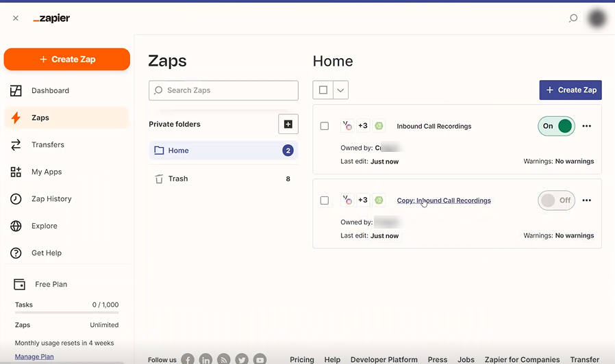The height and width of the screenshot is (364, 615).
Task: Click the green app icon on the Copy zap
Action: (x=379, y=200)
